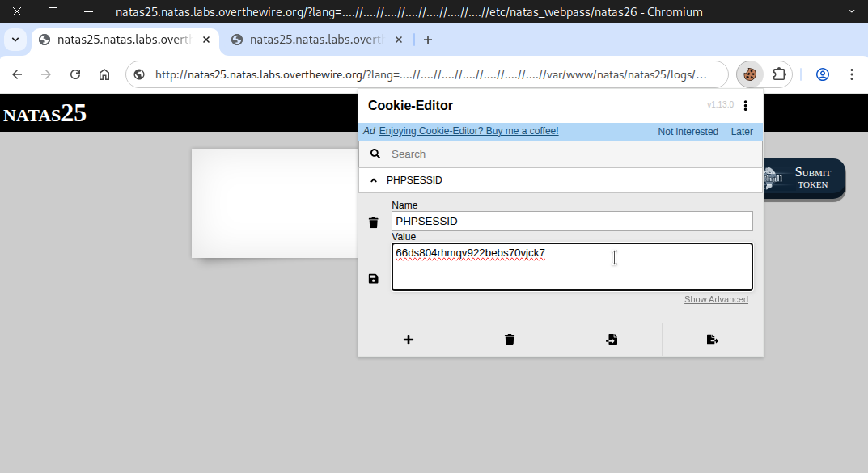This screenshot has width=868, height=473.
Task: Dismiss ad with Not interested
Action: (x=688, y=132)
